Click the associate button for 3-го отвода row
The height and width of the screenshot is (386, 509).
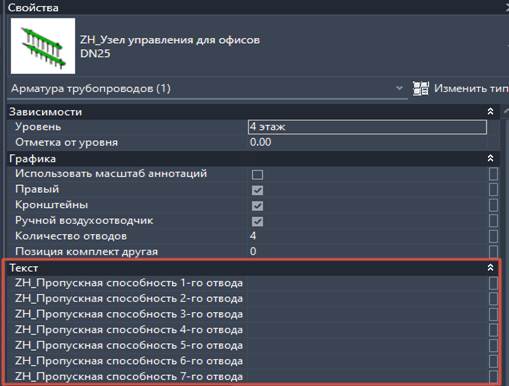[x=493, y=315]
